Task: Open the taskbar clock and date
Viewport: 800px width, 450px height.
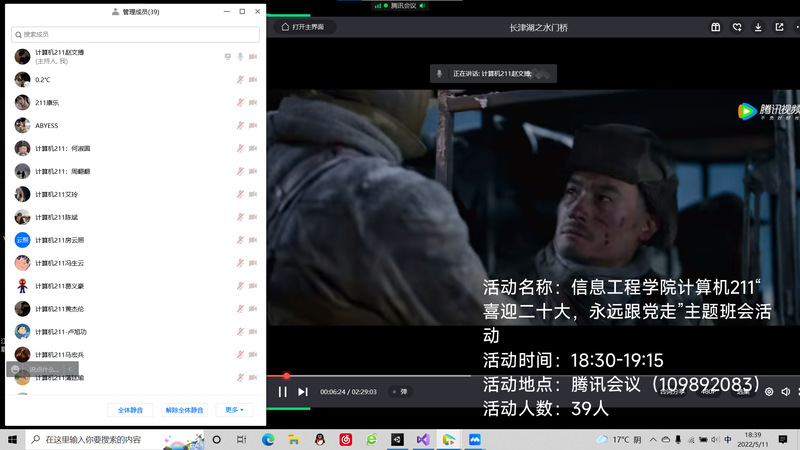Action: tap(753, 439)
